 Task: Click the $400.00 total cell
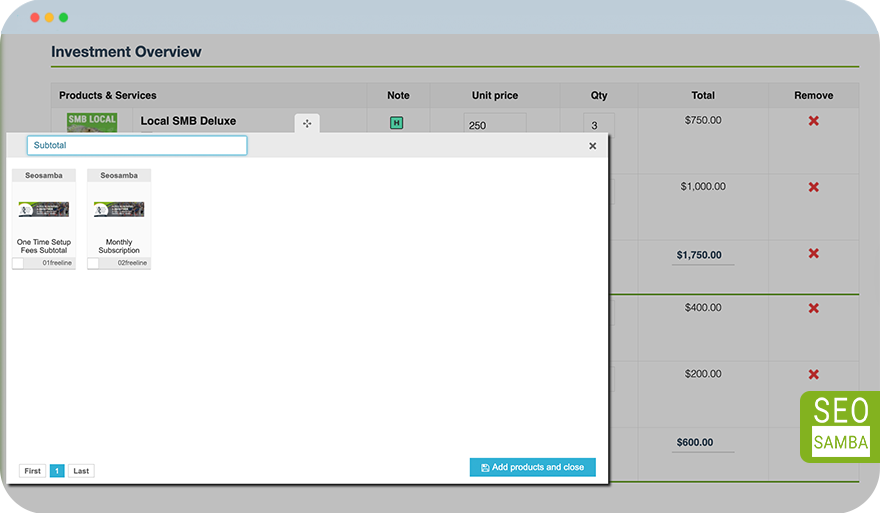point(703,308)
